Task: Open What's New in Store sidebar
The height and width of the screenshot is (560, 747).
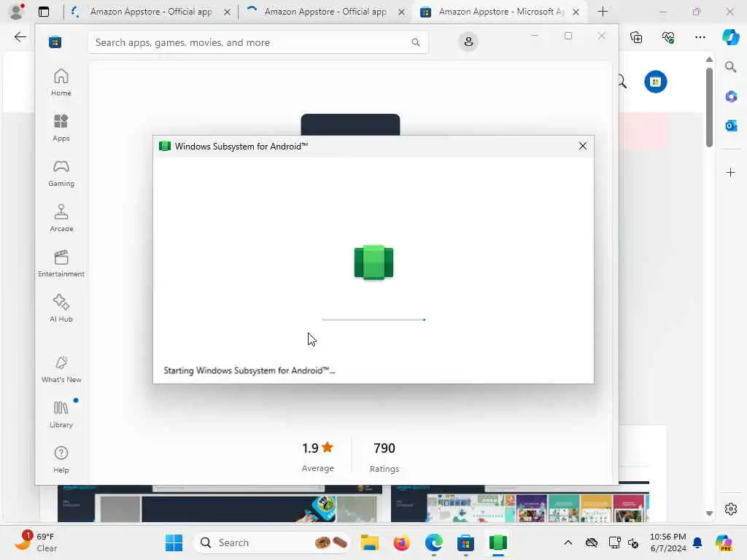Action: pyautogui.click(x=61, y=369)
